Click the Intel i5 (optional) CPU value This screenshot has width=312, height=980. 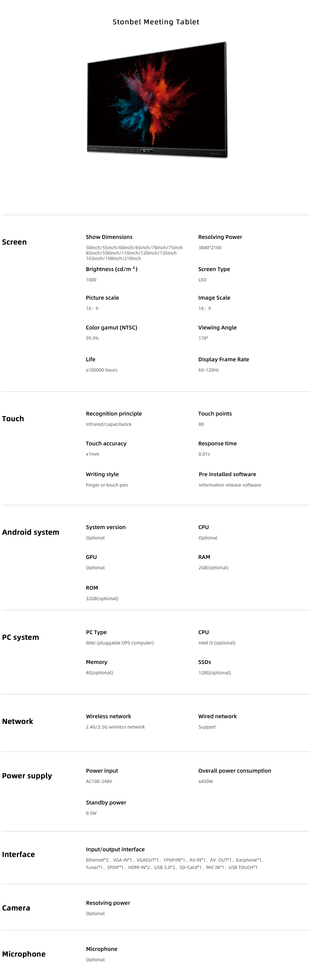pos(217,643)
